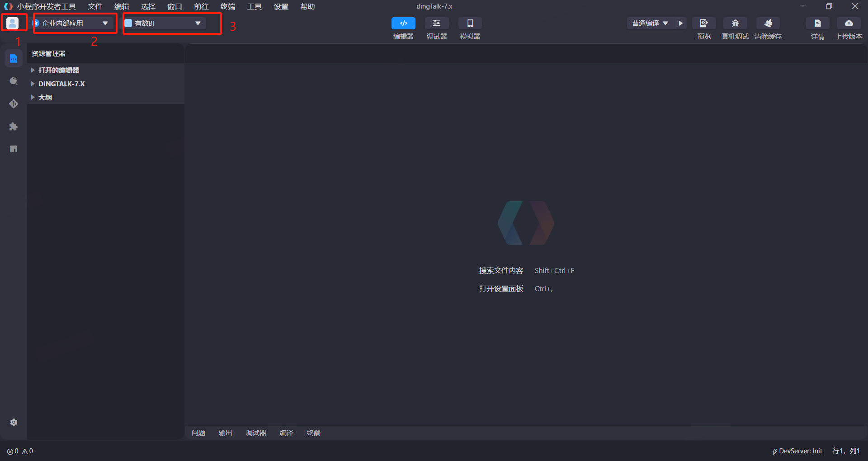Toggle the 编辑器 editor panel
Image resolution: width=868 pixels, height=461 pixels.
tap(403, 24)
